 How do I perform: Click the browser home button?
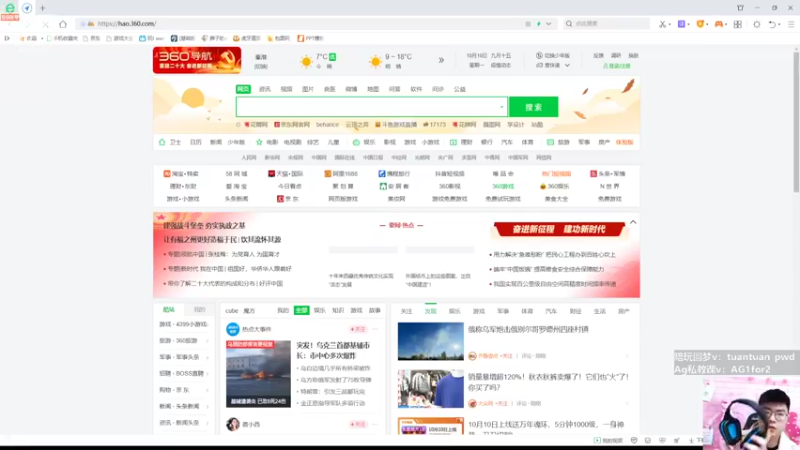63,24
